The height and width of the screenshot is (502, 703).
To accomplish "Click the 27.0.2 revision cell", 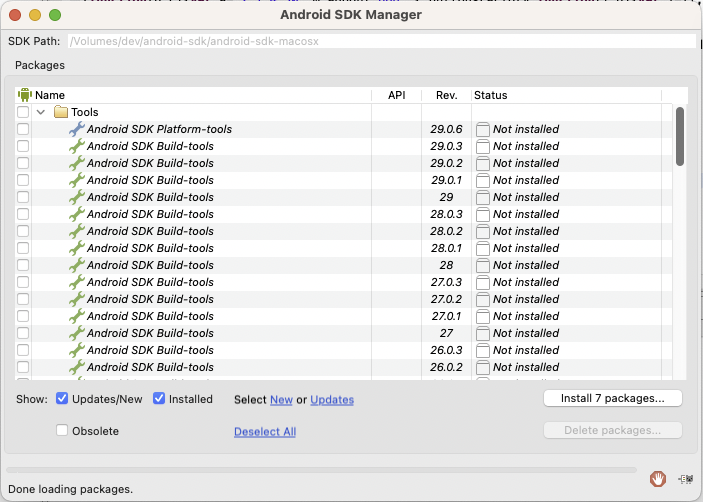I will pos(446,299).
